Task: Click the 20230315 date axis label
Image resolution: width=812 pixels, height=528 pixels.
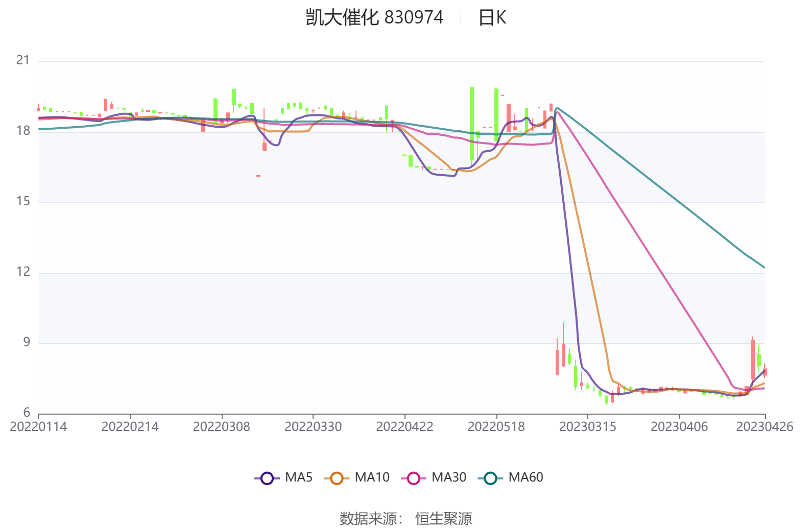Action: (x=588, y=426)
